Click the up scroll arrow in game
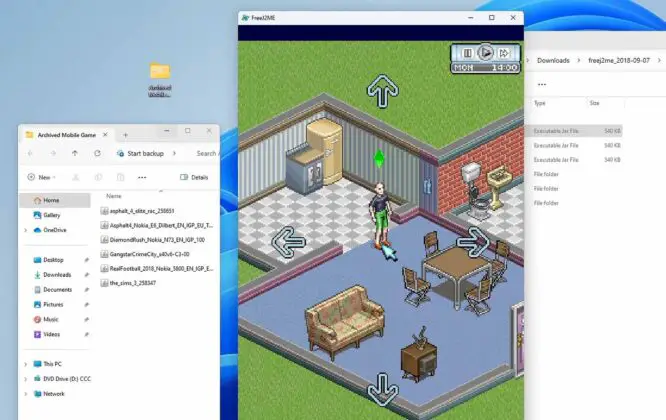This screenshot has width=666, height=420. 383,91
